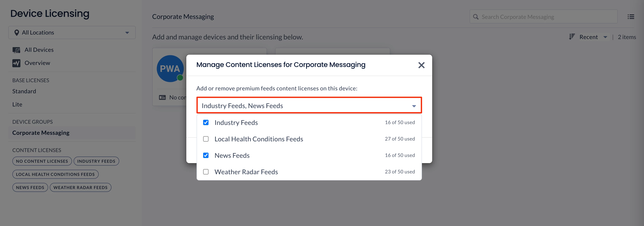Screen dimensions: 644x226
Task: Click the All Devices sidebar icon
Action: coord(16,50)
